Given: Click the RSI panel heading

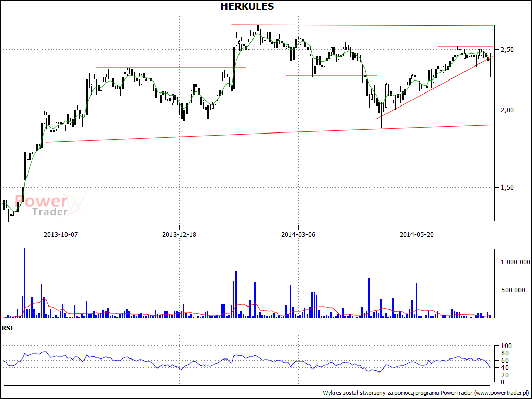Looking at the screenshot, I should (7, 328).
